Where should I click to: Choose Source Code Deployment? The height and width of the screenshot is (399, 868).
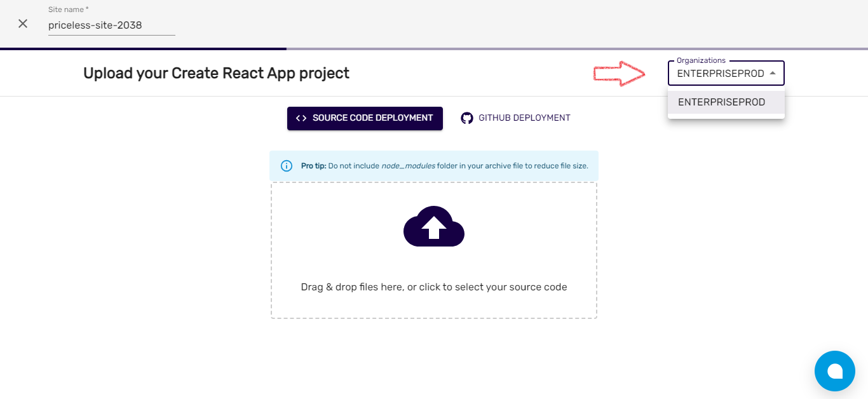365,118
